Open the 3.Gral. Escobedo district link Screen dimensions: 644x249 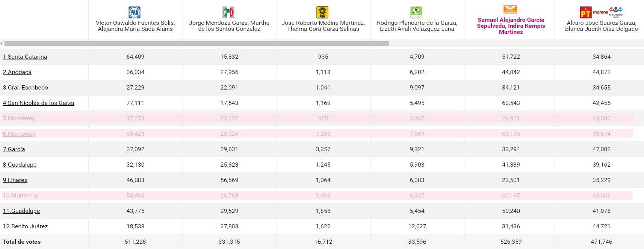pos(26,88)
